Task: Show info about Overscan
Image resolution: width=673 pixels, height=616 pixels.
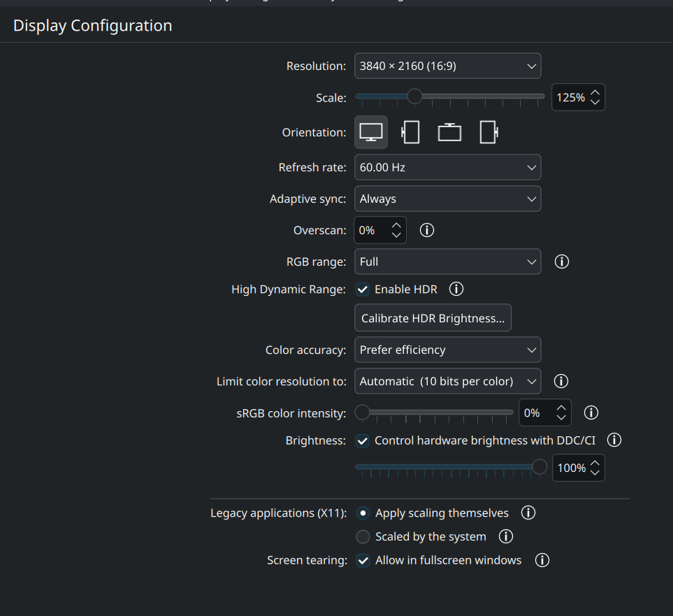Action: pos(426,230)
